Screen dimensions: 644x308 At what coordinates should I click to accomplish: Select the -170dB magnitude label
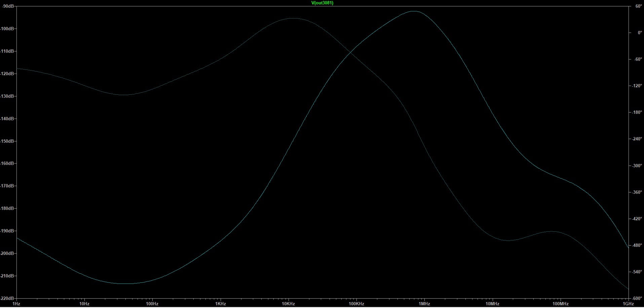tap(7, 186)
